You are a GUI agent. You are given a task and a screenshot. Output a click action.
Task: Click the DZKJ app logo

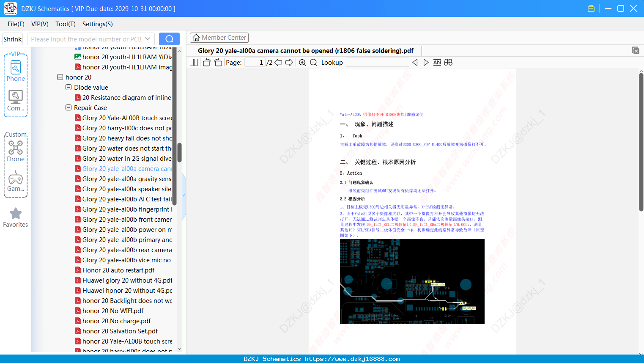(10, 8)
